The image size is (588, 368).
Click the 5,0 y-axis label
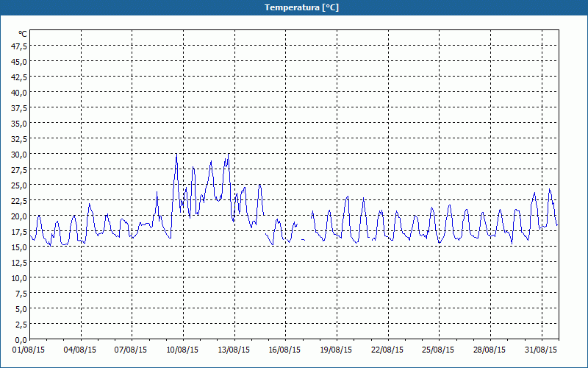(21, 309)
